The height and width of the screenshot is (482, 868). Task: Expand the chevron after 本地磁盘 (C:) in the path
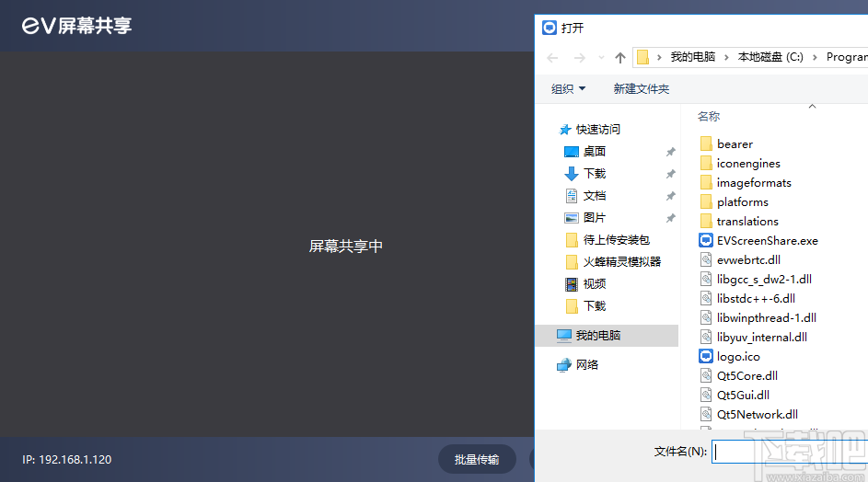[x=815, y=57]
